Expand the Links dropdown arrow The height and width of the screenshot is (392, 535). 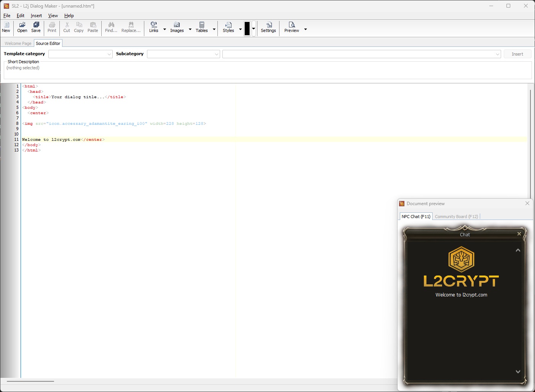pos(164,28)
